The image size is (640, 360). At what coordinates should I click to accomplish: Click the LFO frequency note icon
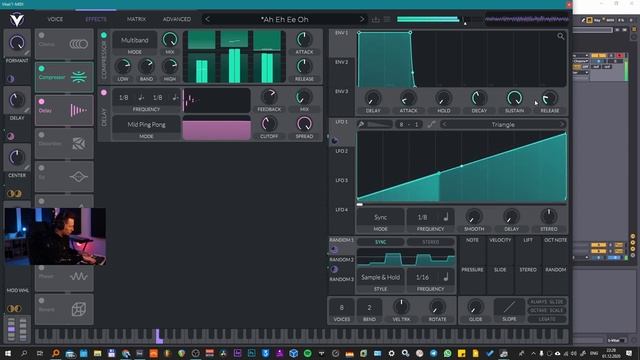click(446, 217)
